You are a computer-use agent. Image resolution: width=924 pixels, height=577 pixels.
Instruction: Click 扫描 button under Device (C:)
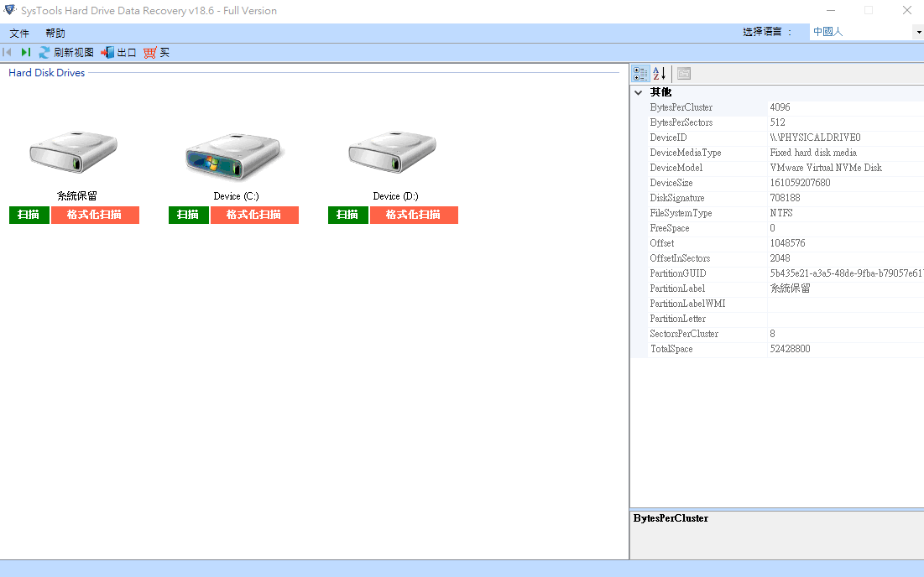pyautogui.click(x=189, y=215)
